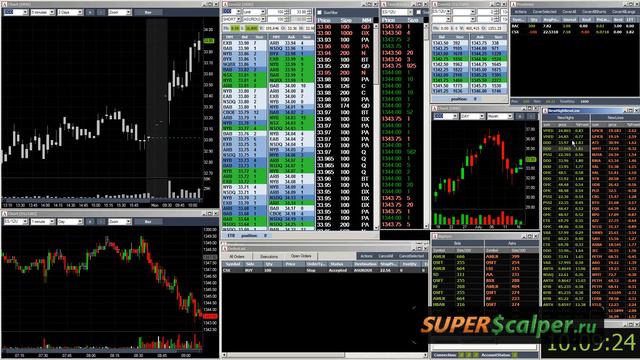The width and height of the screenshot is (640, 360).
Task: Select BAC row in Positions table
Action: click(x=575, y=26)
